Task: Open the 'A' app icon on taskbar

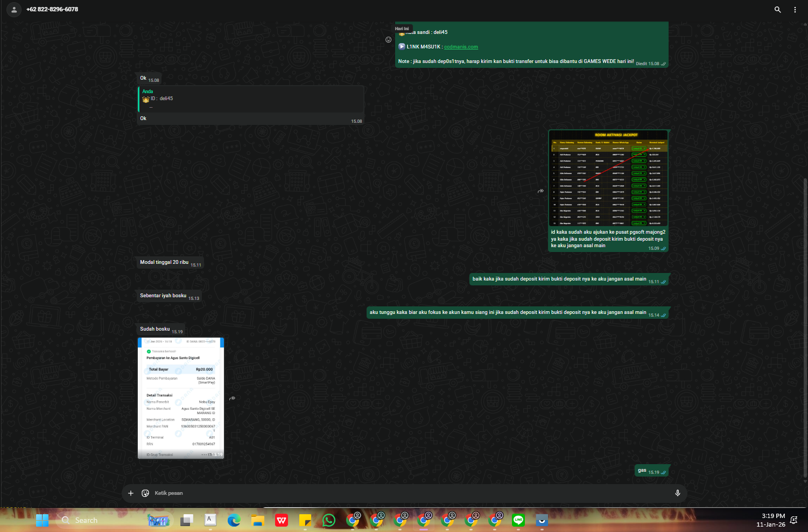Action: tap(210, 520)
